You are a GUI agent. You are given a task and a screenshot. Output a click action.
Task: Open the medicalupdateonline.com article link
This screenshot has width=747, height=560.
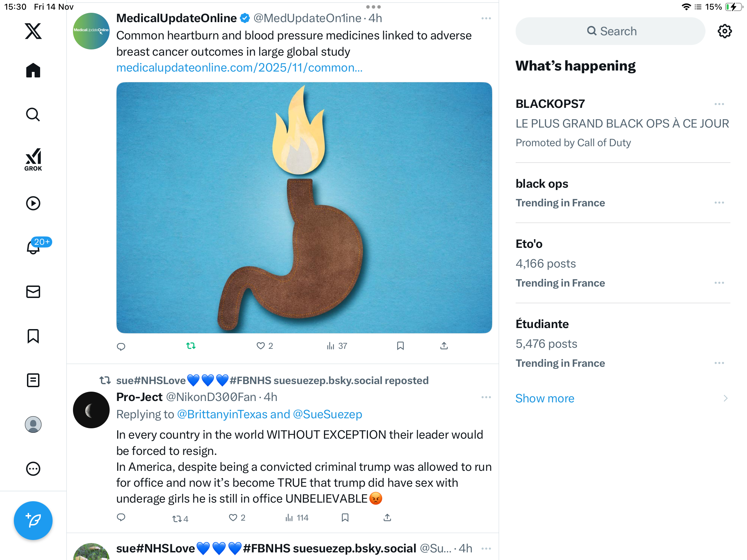(239, 68)
